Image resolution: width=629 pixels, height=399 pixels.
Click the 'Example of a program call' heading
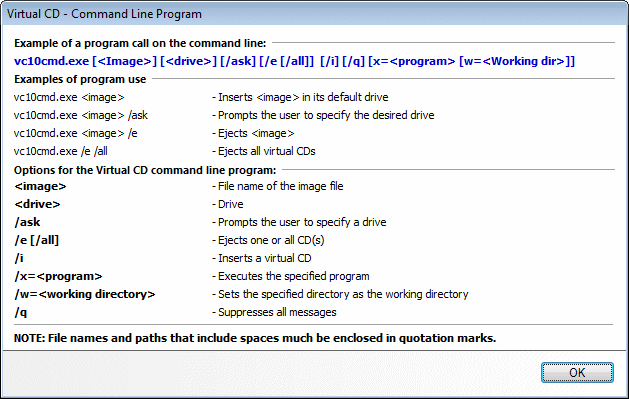click(x=140, y=43)
